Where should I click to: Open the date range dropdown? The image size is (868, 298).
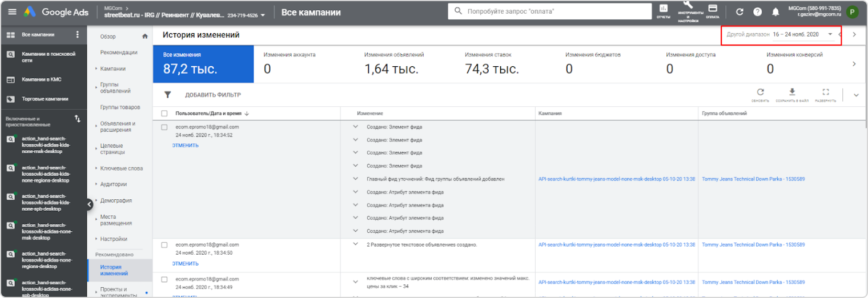pos(830,34)
